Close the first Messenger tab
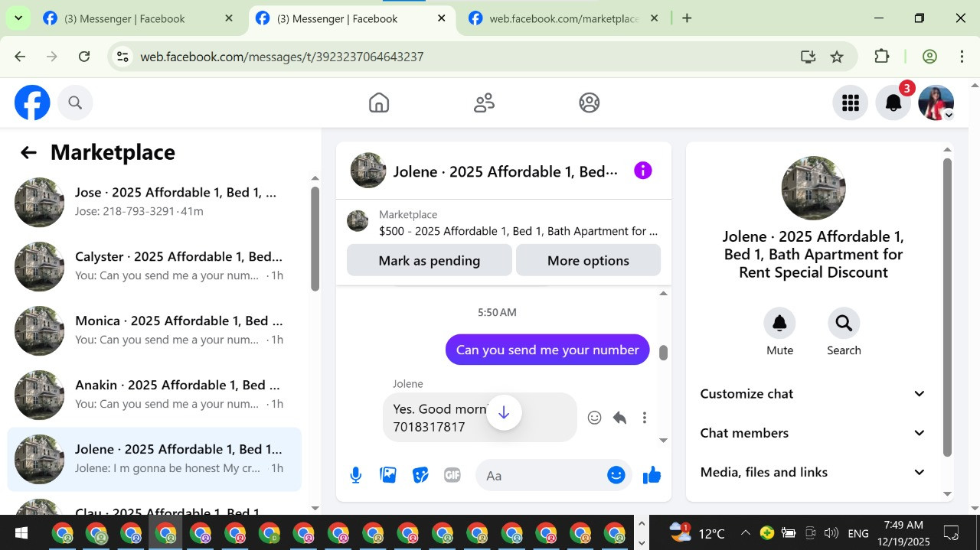 (x=229, y=19)
